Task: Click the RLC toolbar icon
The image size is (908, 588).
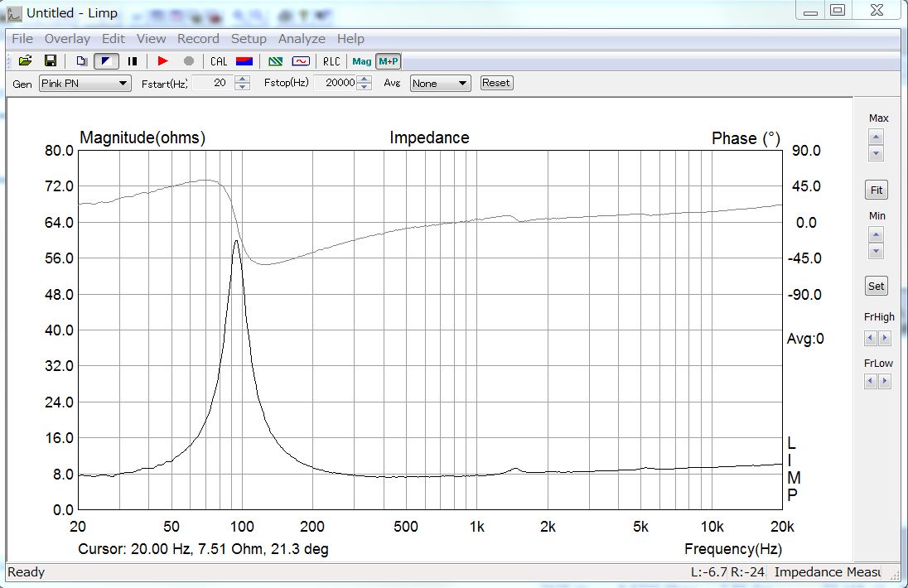Action: click(x=331, y=61)
